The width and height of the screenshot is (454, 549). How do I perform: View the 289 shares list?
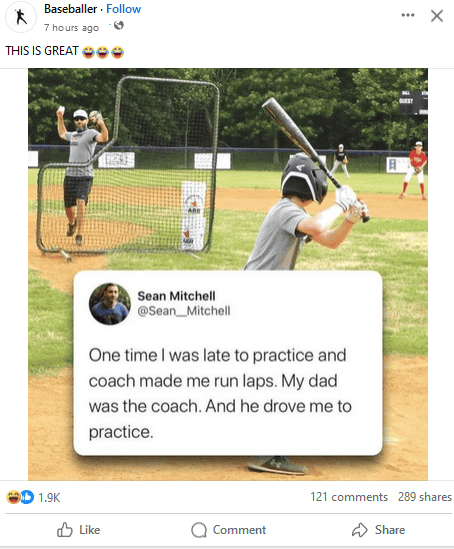[425, 497]
